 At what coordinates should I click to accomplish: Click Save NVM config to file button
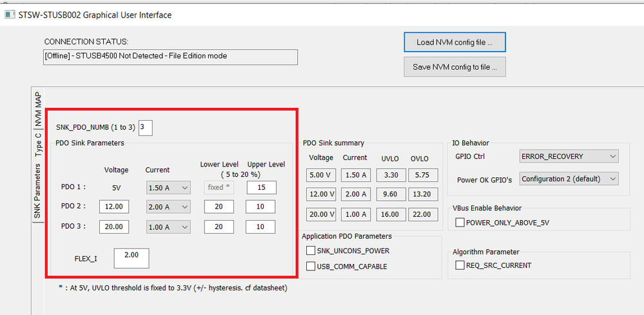pyautogui.click(x=454, y=67)
